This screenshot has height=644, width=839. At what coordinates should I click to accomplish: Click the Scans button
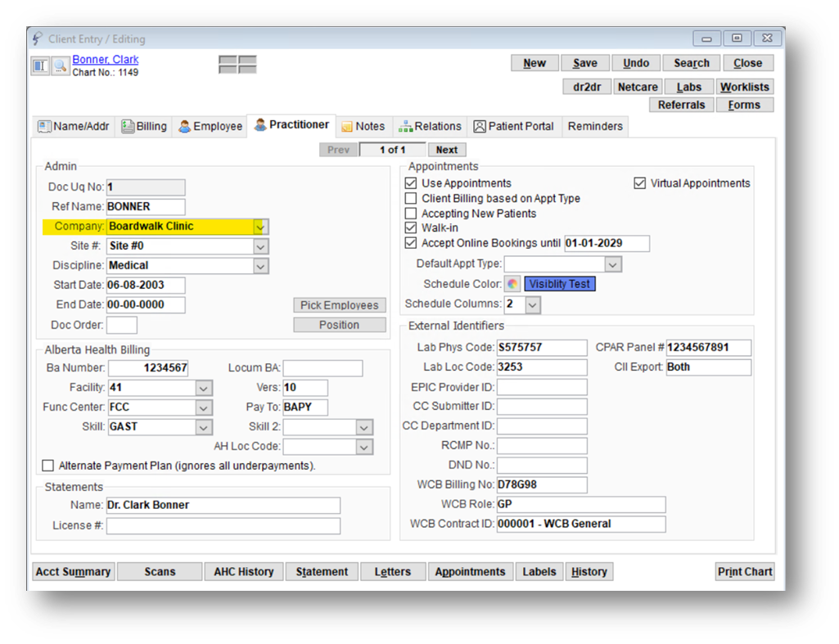click(x=160, y=572)
